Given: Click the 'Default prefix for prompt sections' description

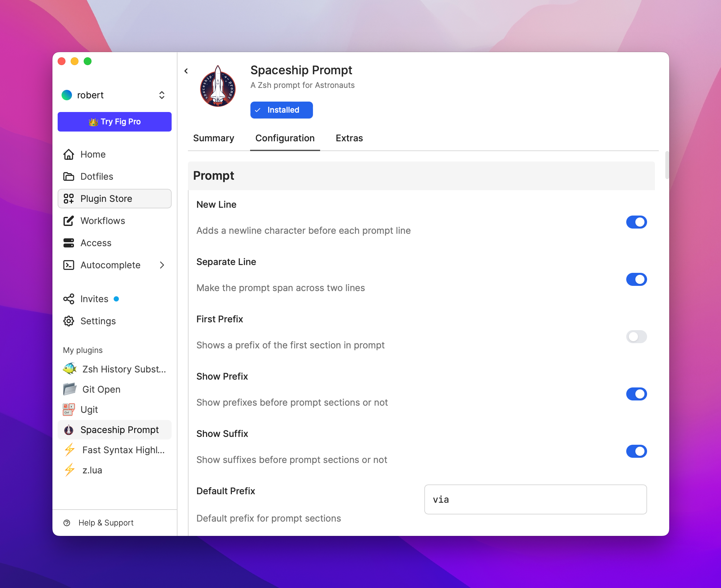Looking at the screenshot, I should click(269, 518).
